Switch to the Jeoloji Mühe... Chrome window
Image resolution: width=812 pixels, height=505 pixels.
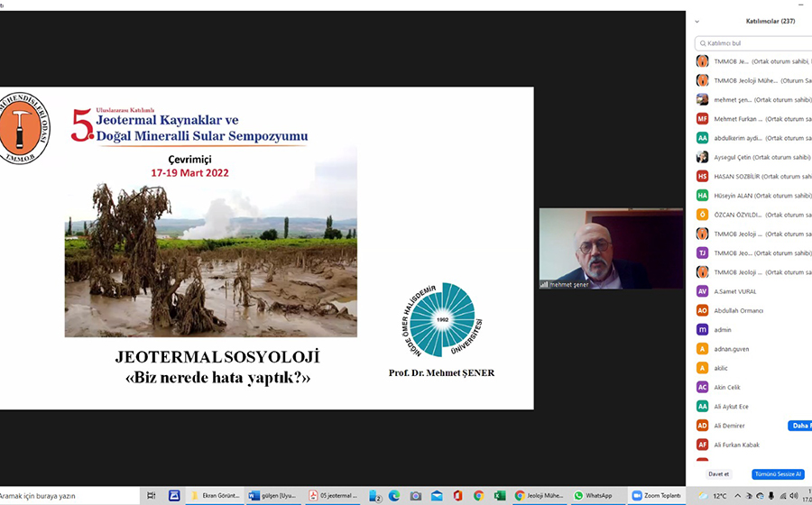540,496
